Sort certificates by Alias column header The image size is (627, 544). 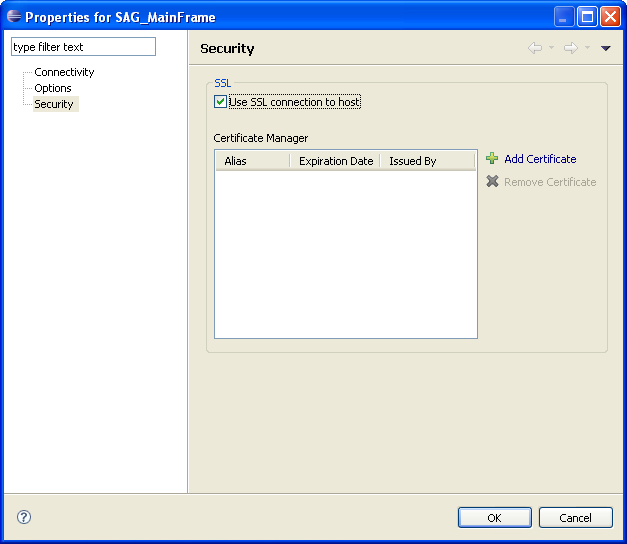(253, 161)
